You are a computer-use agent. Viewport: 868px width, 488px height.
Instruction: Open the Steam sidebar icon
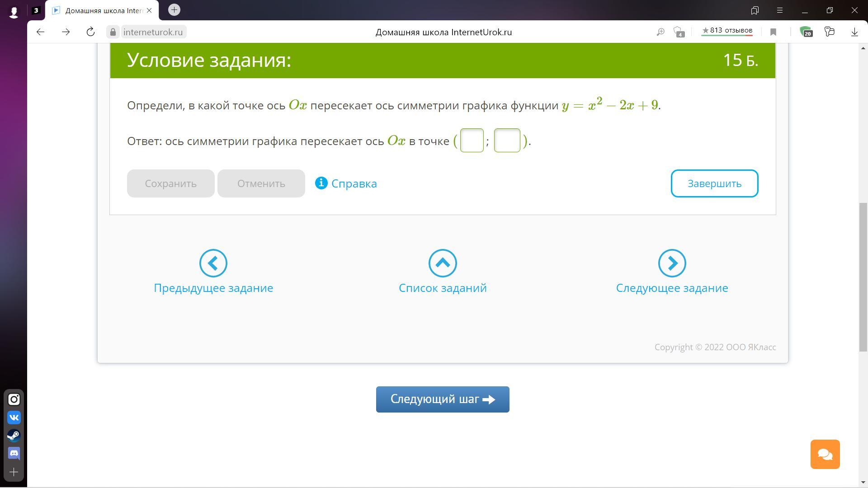click(14, 436)
